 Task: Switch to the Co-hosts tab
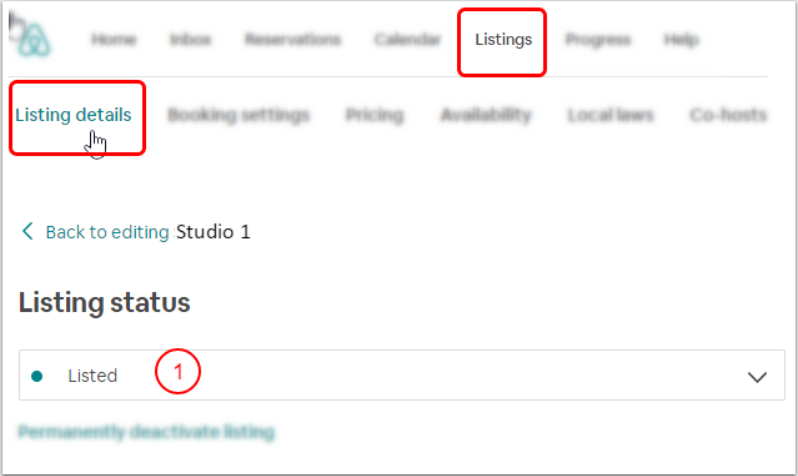tap(728, 115)
